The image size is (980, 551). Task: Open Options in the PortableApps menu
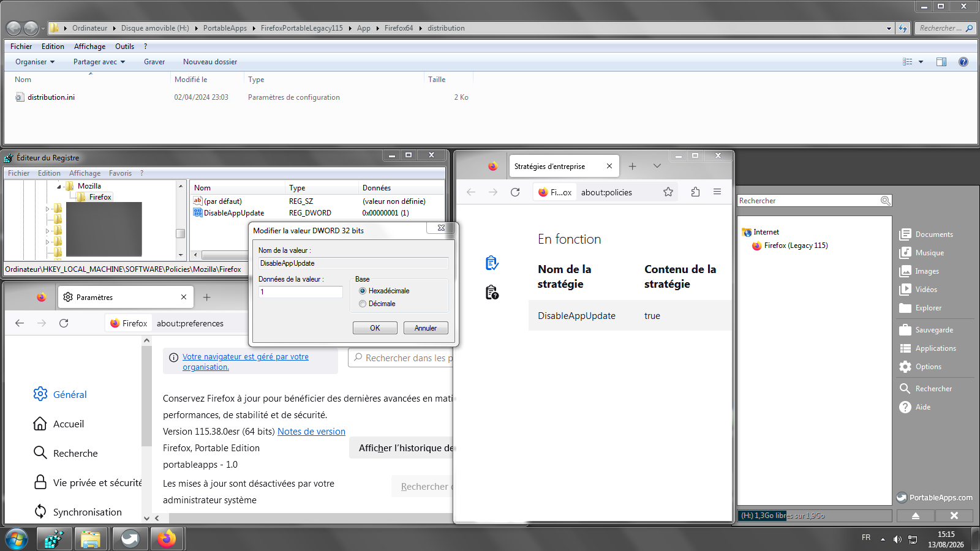tap(921, 367)
